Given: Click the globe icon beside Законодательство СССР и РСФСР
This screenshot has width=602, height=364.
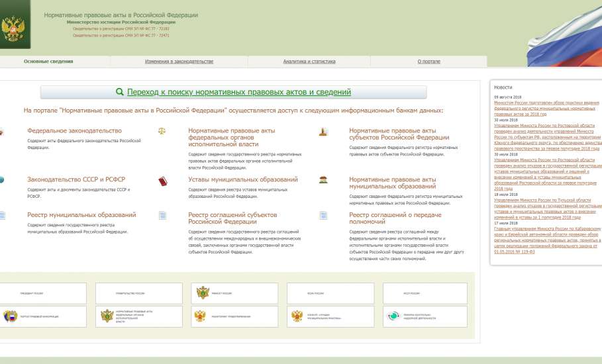Looking at the screenshot, I should [1, 179].
